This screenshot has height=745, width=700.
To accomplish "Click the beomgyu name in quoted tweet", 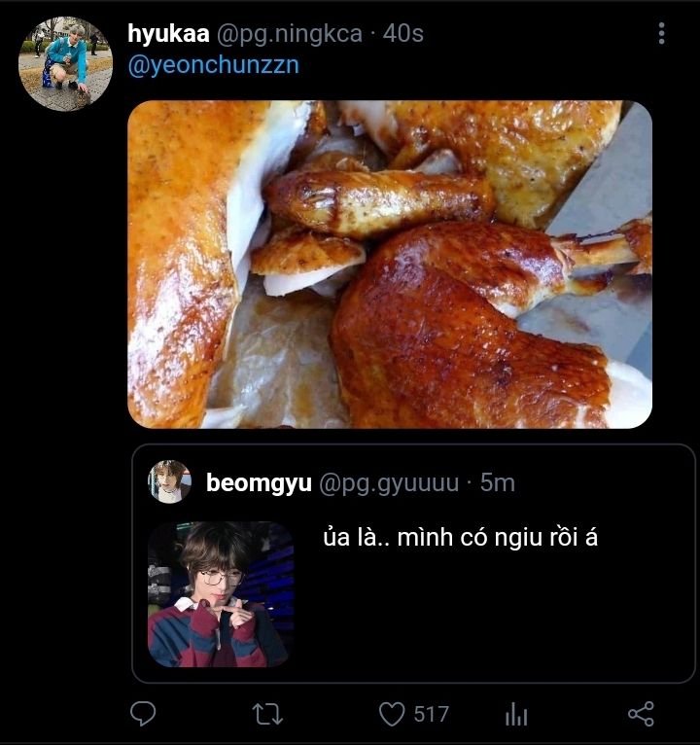I will pyautogui.click(x=259, y=482).
